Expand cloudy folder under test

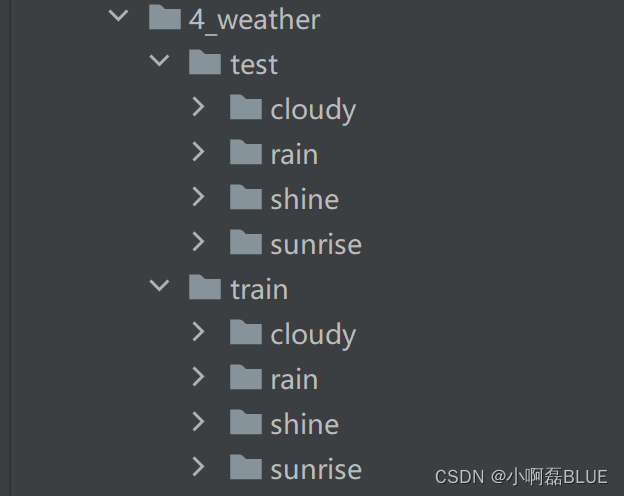(198, 107)
